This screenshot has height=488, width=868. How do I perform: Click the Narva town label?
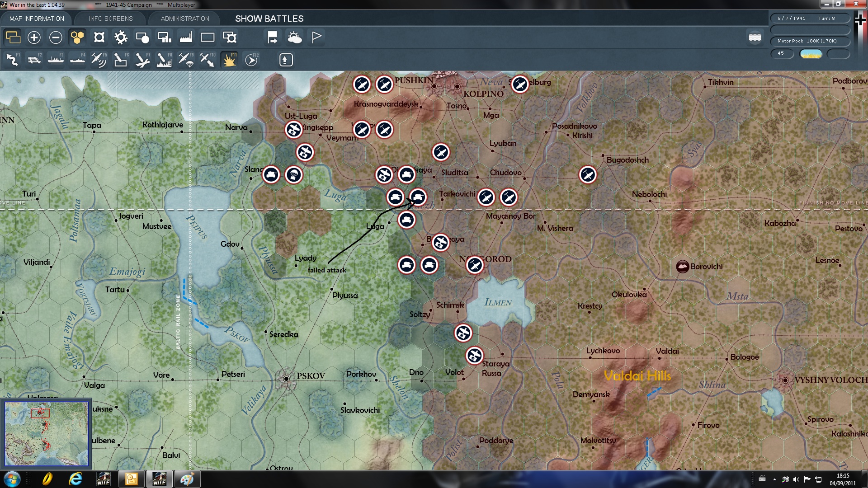pos(236,127)
